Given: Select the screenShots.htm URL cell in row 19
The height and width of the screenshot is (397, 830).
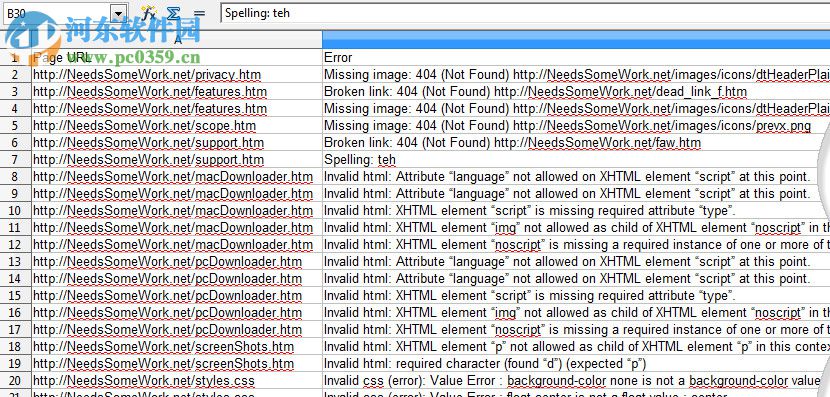Looking at the screenshot, I should click(x=177, y=364).
